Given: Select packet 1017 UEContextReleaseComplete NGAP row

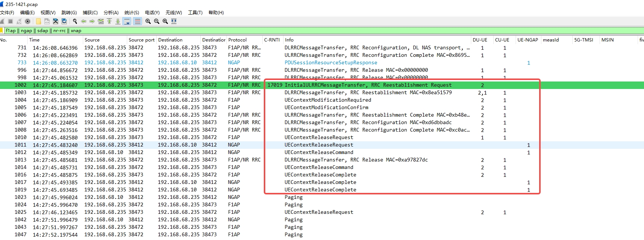Looking at the screenshot, I should (x=322, y=182).
